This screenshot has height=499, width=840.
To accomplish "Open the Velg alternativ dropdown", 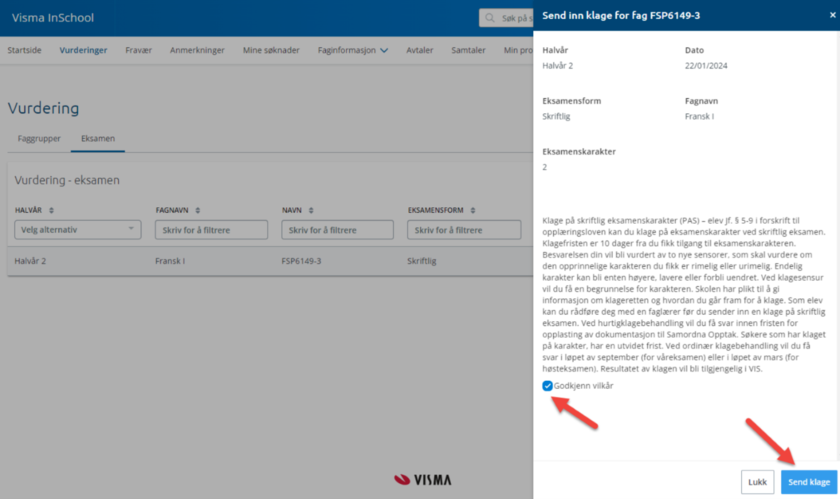I will click(x=77, y=230).
